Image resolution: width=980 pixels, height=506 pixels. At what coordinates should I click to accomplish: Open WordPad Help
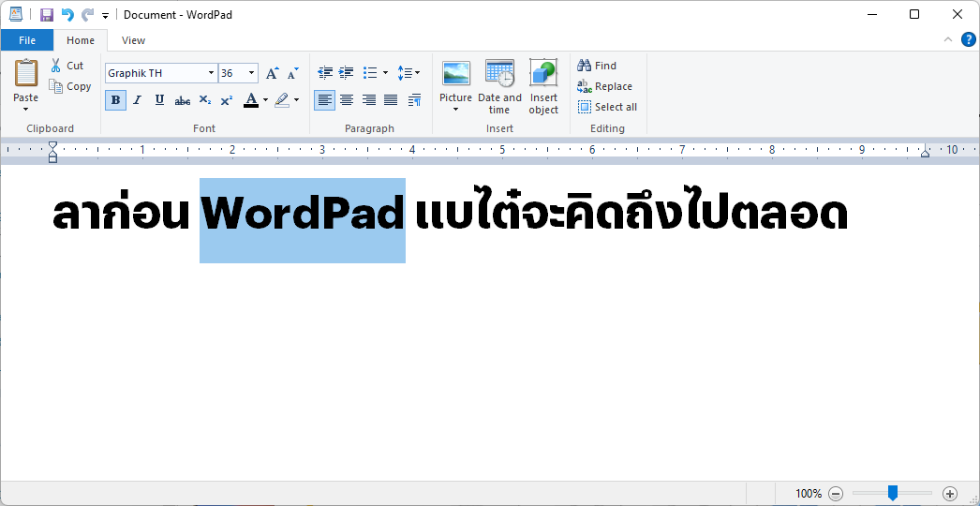coord(968,39)
